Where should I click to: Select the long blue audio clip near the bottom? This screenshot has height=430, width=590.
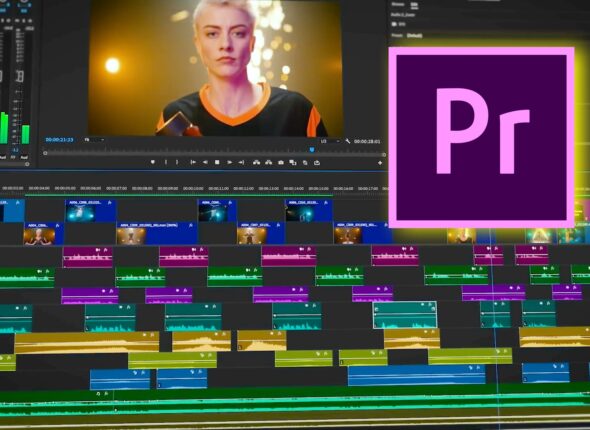pyautogui.click(x=417, y=375)
